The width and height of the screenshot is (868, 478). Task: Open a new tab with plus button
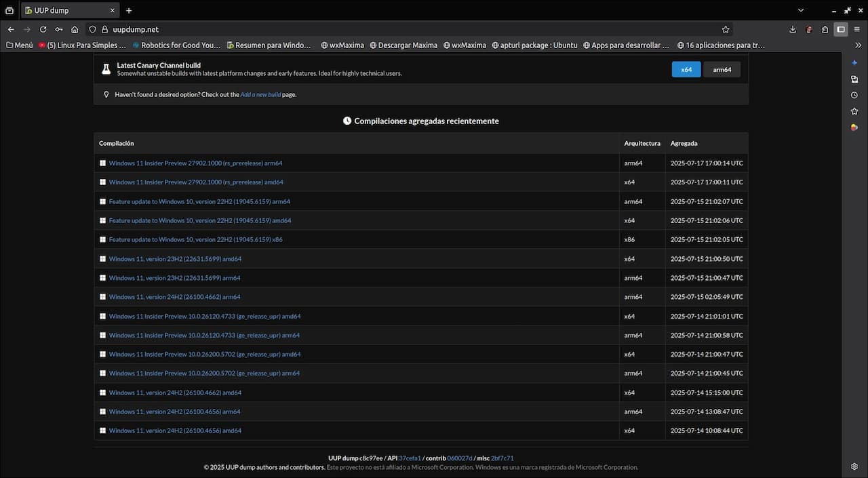click(129, 10)
